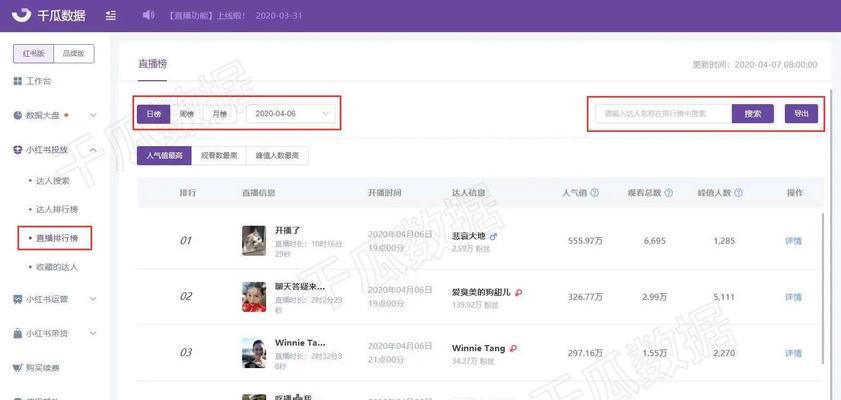Screen dimensions: 841x400
Task: Click the help icon next to 观看总数
Action: tap(668, 192)
